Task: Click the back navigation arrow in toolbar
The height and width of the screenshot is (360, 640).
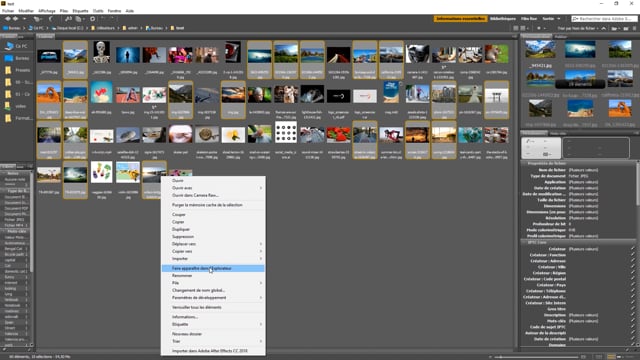Action: pos(8,19)
